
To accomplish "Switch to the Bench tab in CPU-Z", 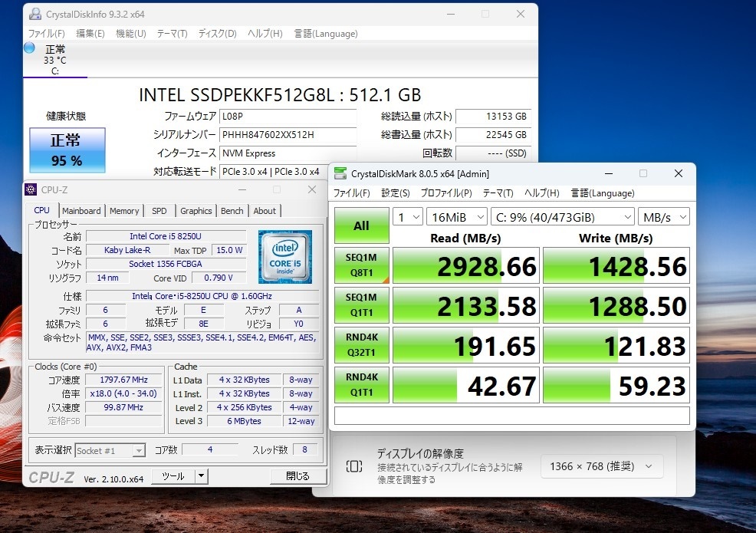I will click(x=232, y=211).
